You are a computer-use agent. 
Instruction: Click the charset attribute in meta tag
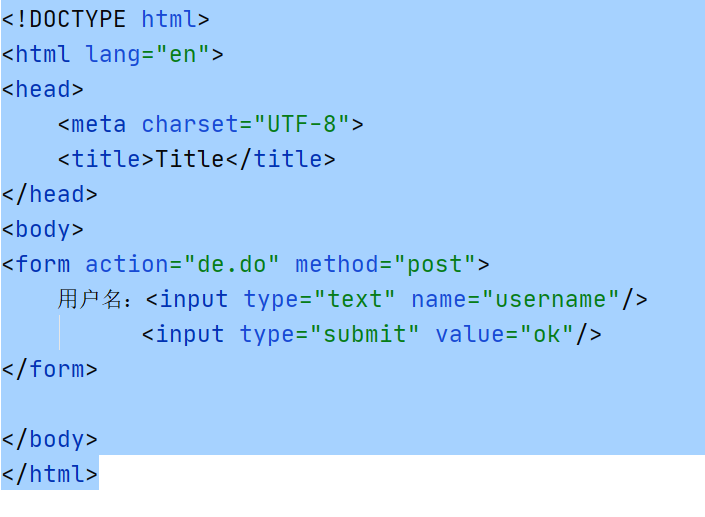click(190, 125)
